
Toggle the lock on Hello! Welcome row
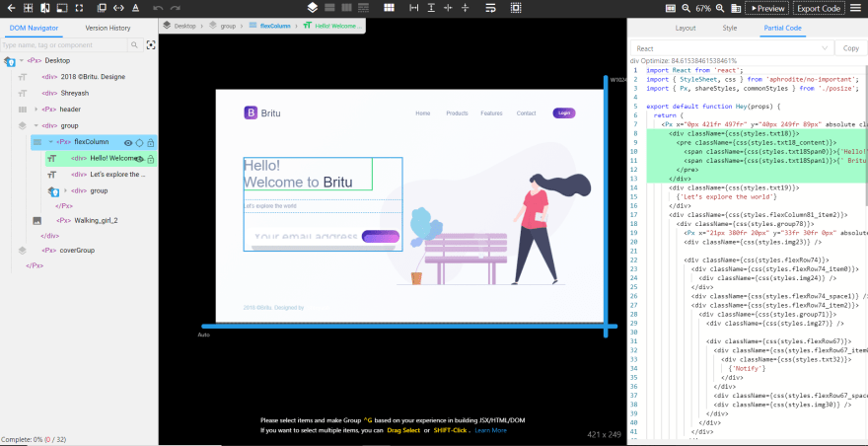[150, 159]
